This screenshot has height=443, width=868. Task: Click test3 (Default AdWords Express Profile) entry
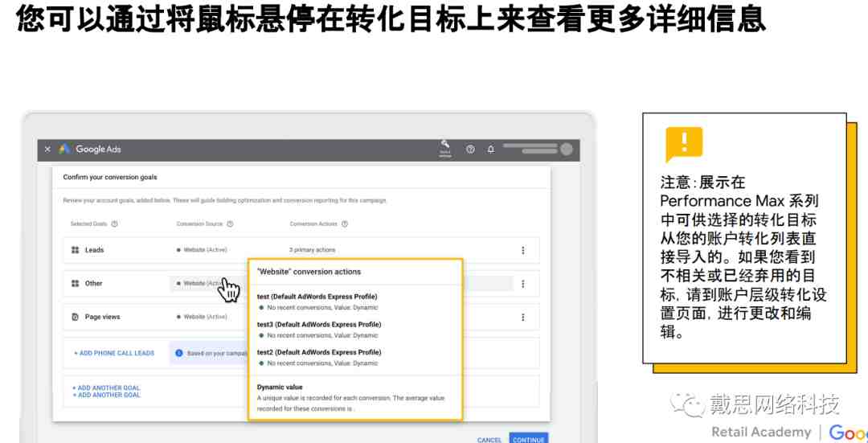pyautogui.click(x=319, y=325)
